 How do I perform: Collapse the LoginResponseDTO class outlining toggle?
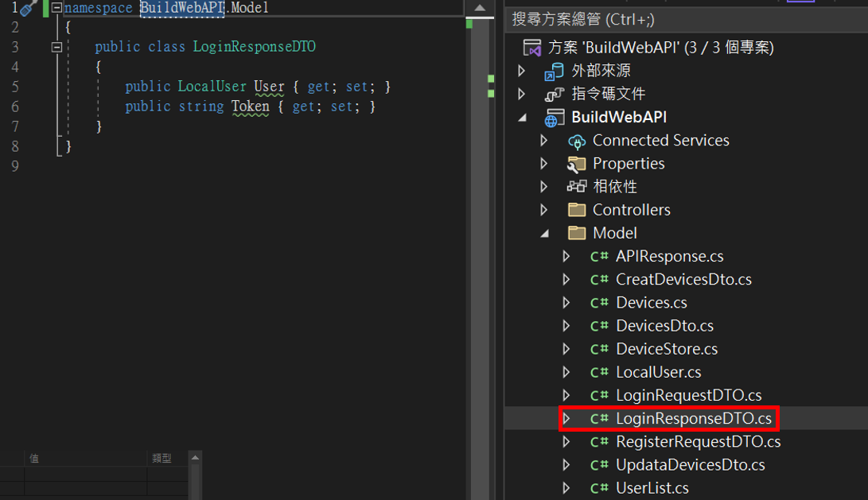[56, 47]
